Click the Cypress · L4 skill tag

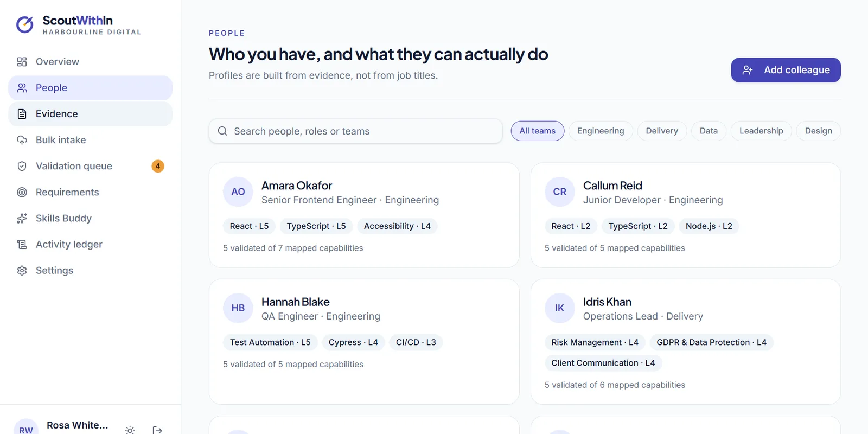pyautogui.click(x=353, y=342)
